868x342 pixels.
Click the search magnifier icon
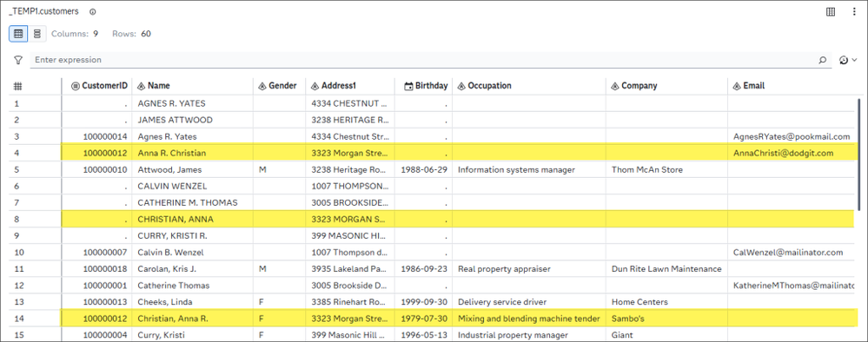(x=823, y=60)
